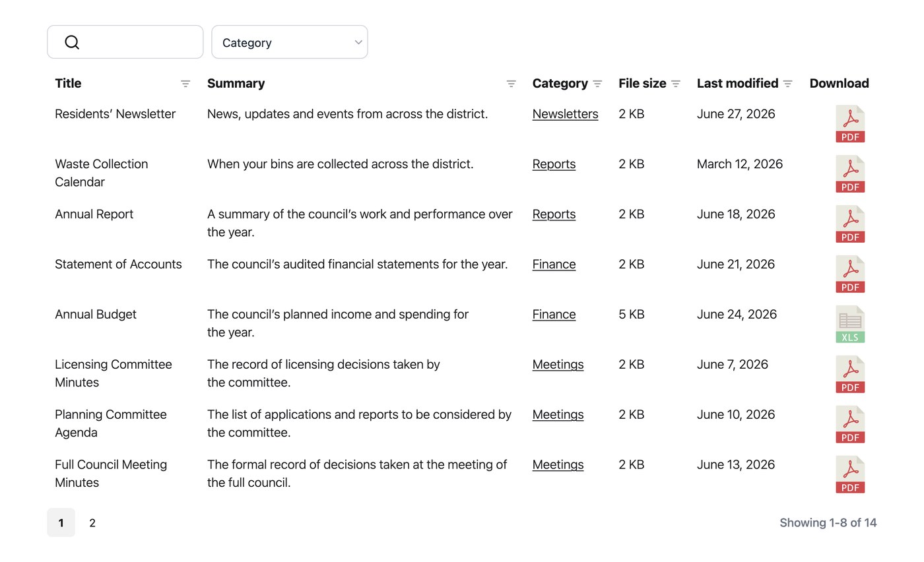Click the Title column header

pos(68,83)
